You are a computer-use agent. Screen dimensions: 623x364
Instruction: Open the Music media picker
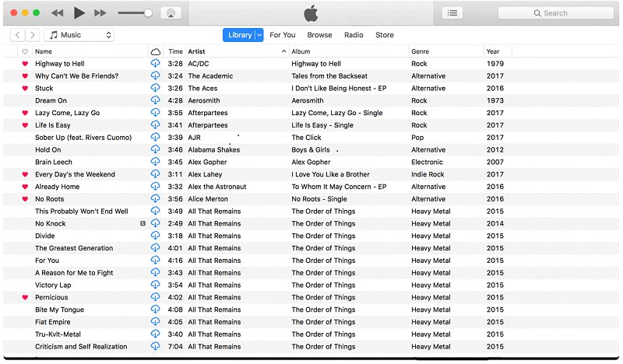79,35
